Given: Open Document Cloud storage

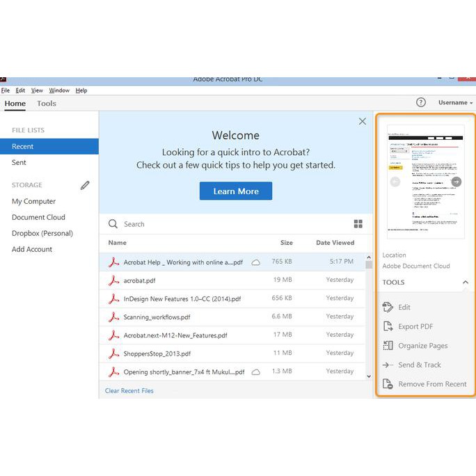Looking at the screenshot, I should 38,217.
